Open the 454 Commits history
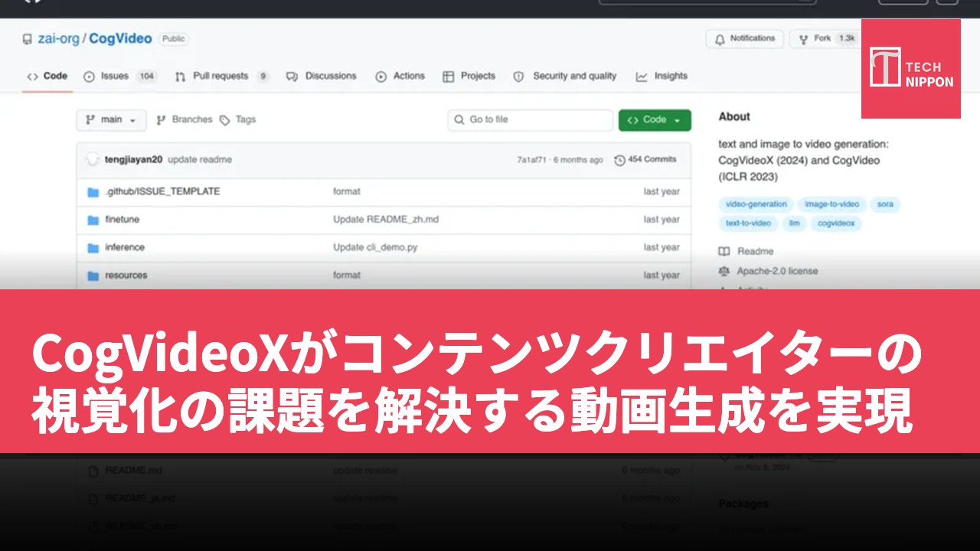980x551 pixels. pyautogui.click(x=645, y=159)
